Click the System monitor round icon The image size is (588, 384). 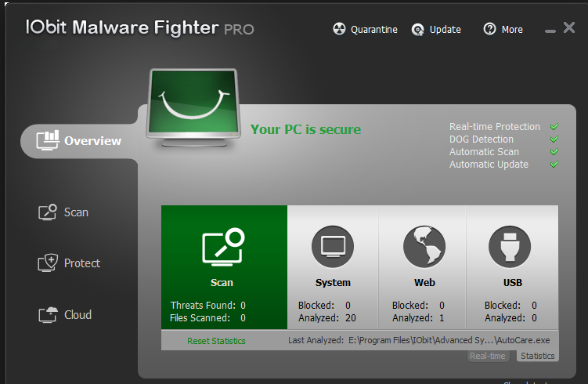[x=333, y=247]
